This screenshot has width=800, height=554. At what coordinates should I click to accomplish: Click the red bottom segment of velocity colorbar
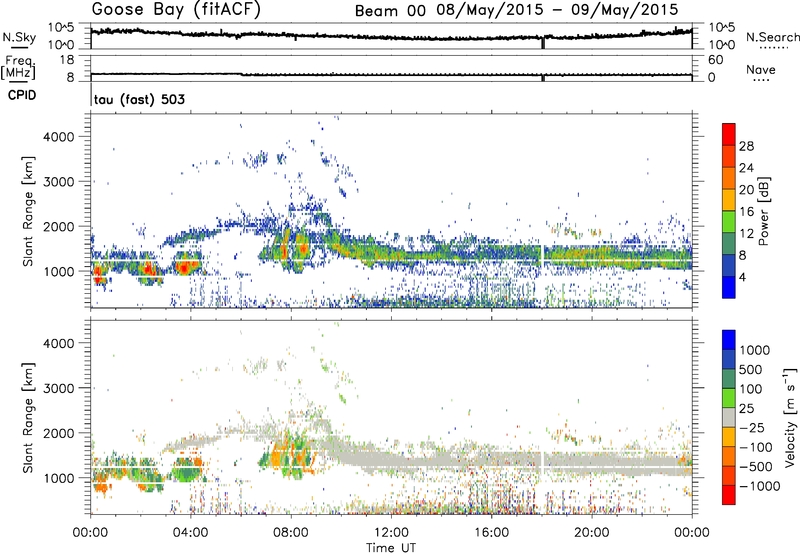coord(729,495)
